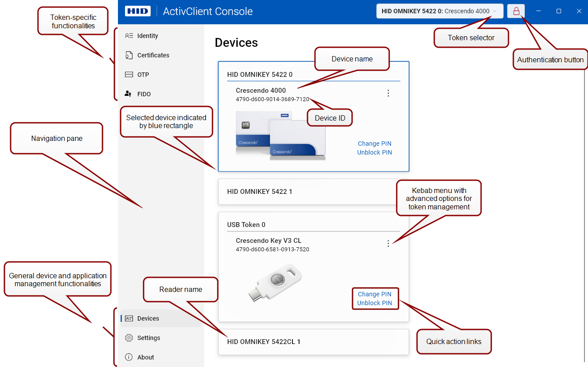Screen dimensions: 588x367
Task: Click the FIDO icon in the sidebar
Action: click(129, 94)
